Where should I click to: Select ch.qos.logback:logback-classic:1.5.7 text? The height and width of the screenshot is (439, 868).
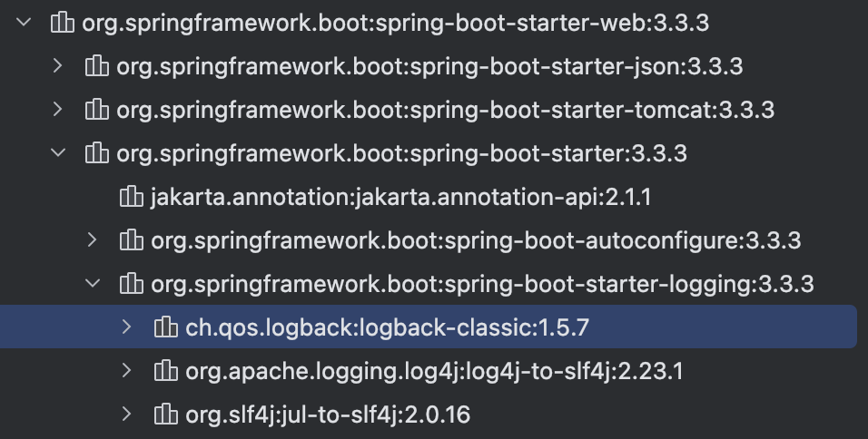[387, 327]
